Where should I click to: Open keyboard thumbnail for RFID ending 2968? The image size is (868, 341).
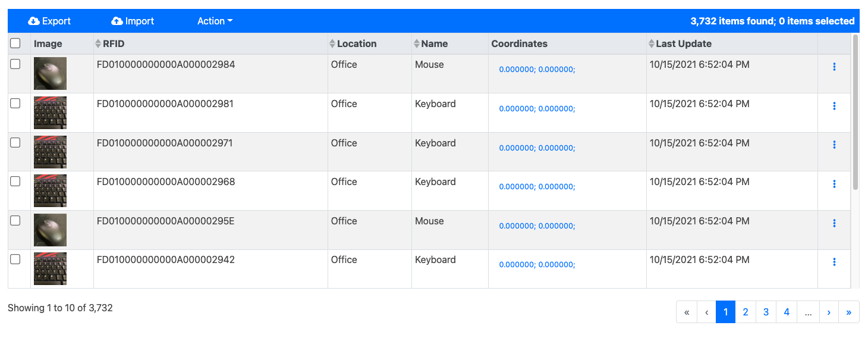[50, 191]
